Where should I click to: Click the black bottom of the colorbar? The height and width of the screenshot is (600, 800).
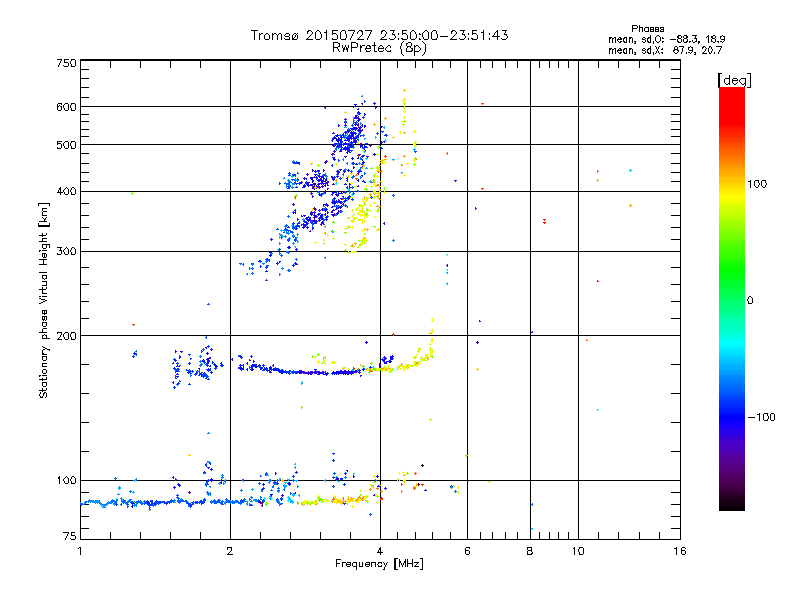[x=732, y=503]
